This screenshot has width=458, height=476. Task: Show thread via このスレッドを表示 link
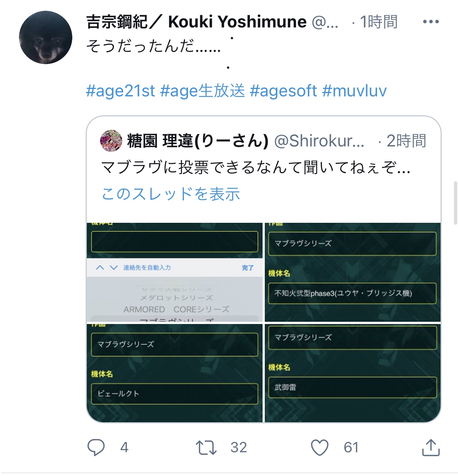(x=171, y=194)
